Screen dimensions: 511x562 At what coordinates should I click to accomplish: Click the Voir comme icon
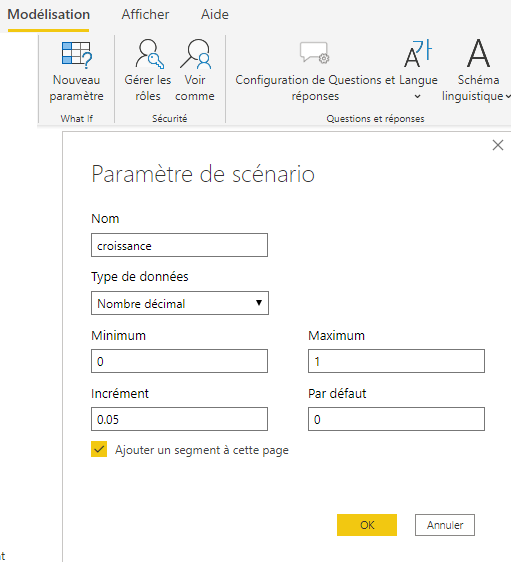pos(196,54)
